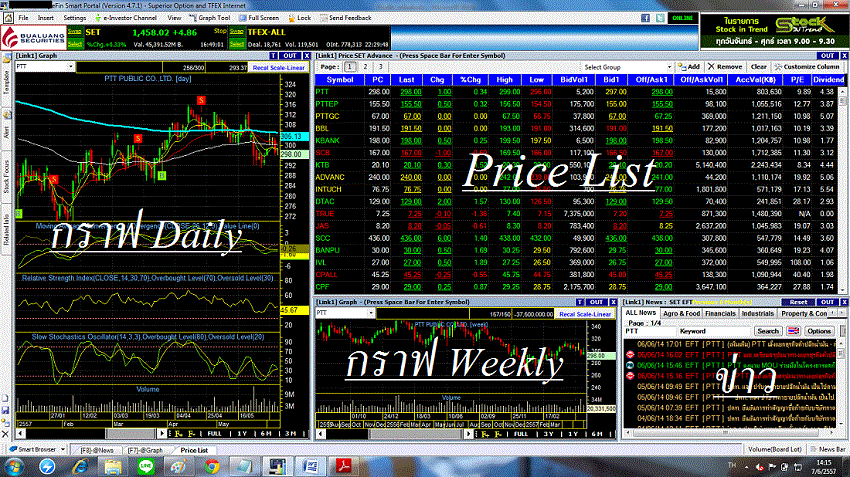The width and height of the screenshot is (850, 477).
Task: Set the daily graph range to 6M
Action: 266,434
